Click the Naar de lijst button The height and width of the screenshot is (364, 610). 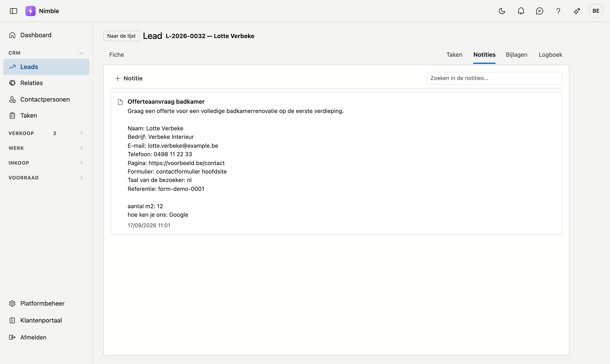point(121,36)
